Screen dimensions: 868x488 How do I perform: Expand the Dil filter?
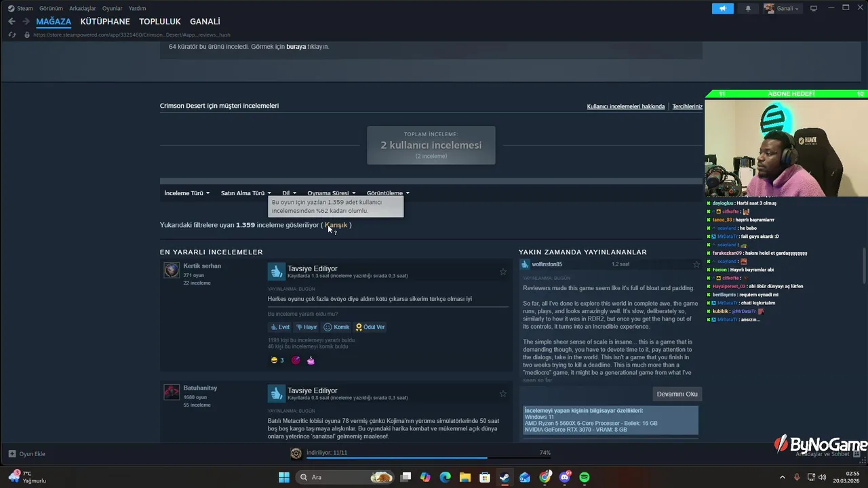coord(289,193)
